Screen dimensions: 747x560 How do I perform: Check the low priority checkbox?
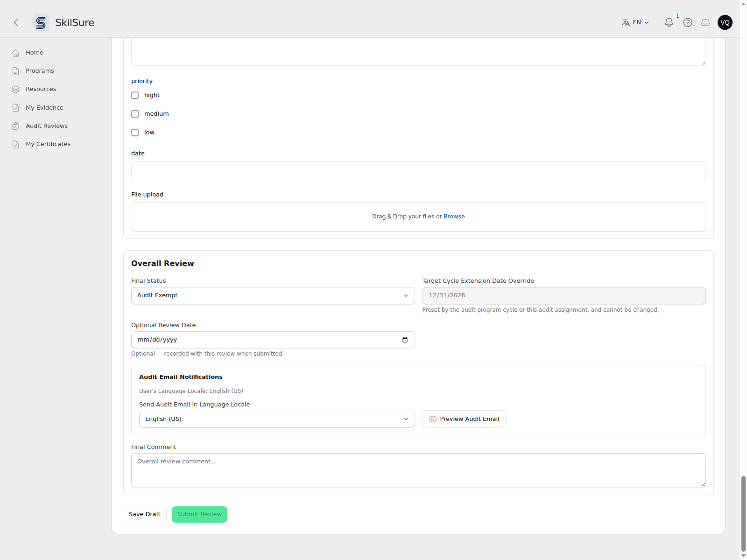pyautogui.click(x=135, y=133)
